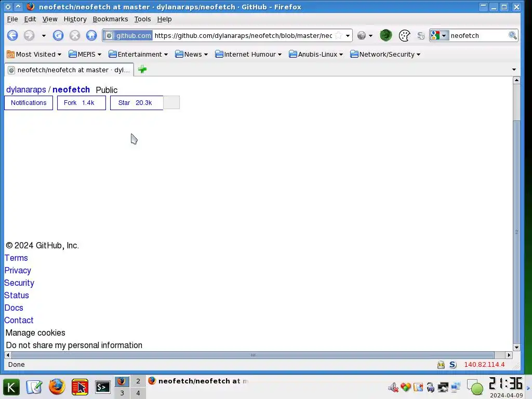Image resolution: width=532 pixels, height=399 pixels.
Task: Run search with the magnifier icon
Action: pyautogui.click(x=513, y=35)
